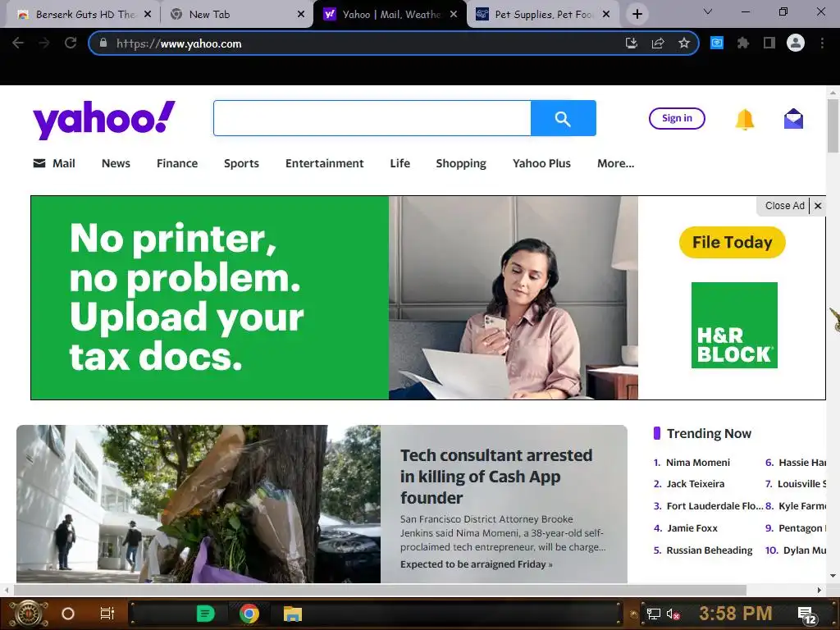Click the File Today ad button
The height and width of the screenshot is (630, 840).
(733, 243)
